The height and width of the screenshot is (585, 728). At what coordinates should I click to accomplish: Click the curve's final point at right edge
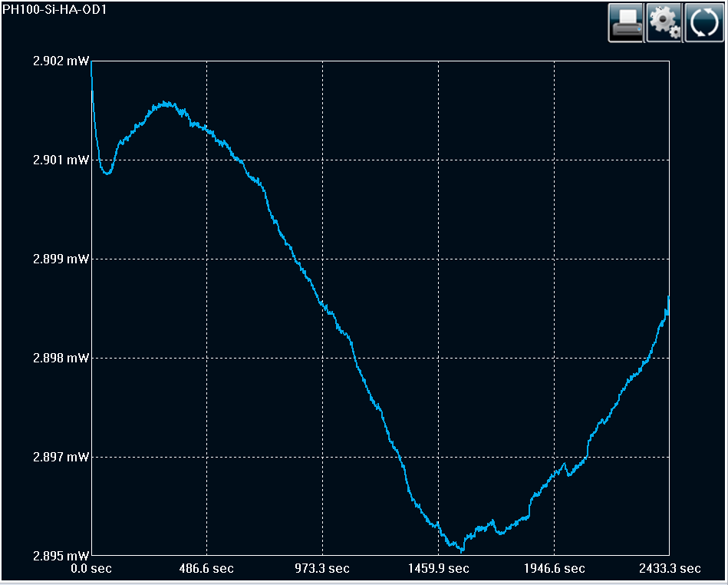(668, 297)
